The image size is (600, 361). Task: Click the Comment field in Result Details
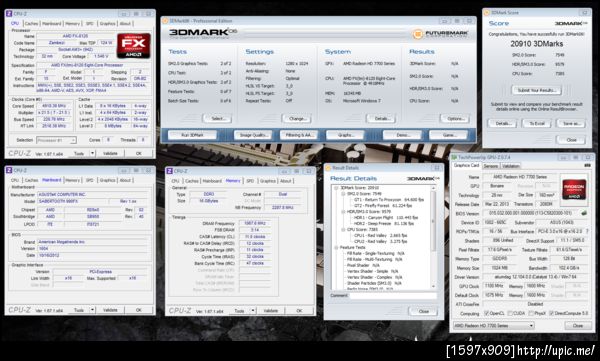[393, 296]
